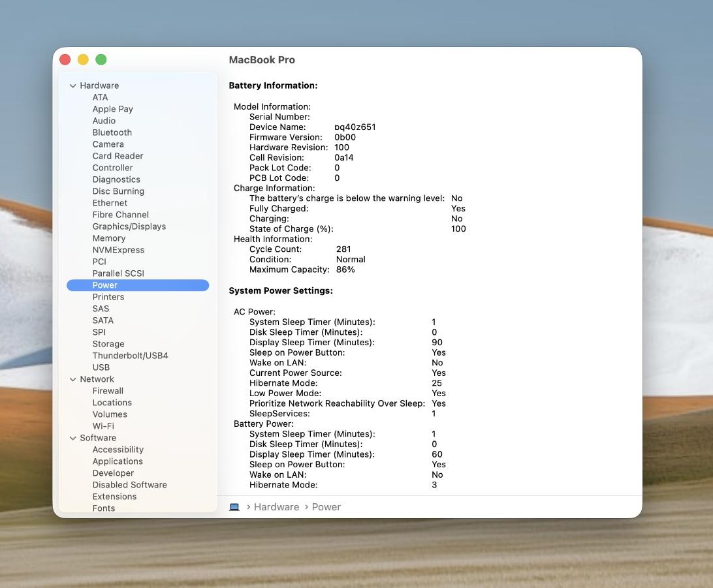Select Firewall under Network
This screenshot has width=713, height=588.
pos(108,391)
